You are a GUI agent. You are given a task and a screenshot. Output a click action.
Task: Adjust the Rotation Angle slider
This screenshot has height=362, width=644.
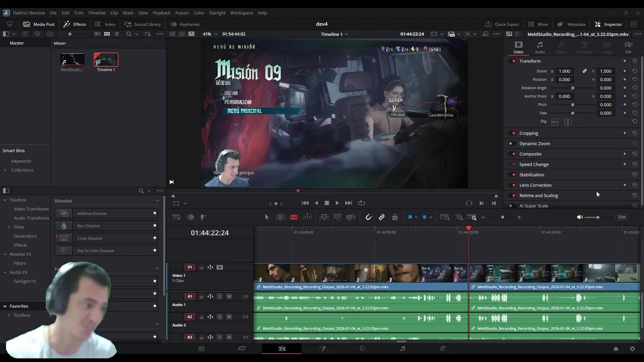573,88
